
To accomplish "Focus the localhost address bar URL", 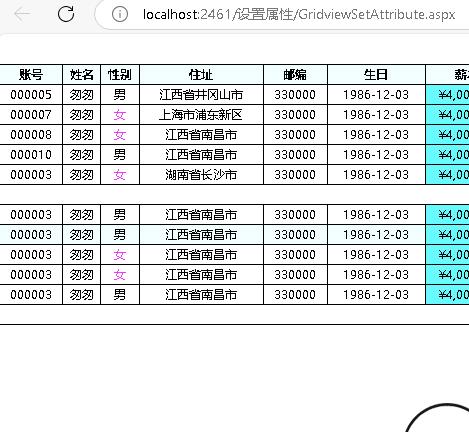I will 299,15.
